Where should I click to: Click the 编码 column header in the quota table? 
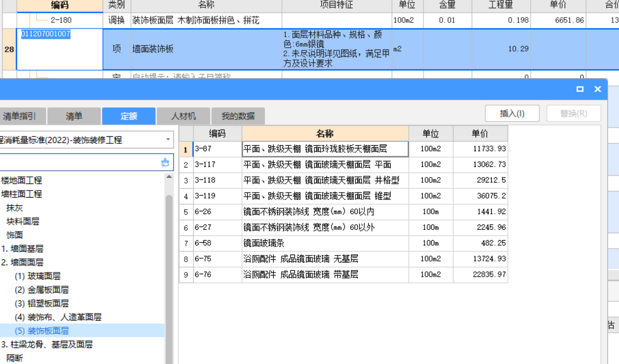tap(217, 134)
